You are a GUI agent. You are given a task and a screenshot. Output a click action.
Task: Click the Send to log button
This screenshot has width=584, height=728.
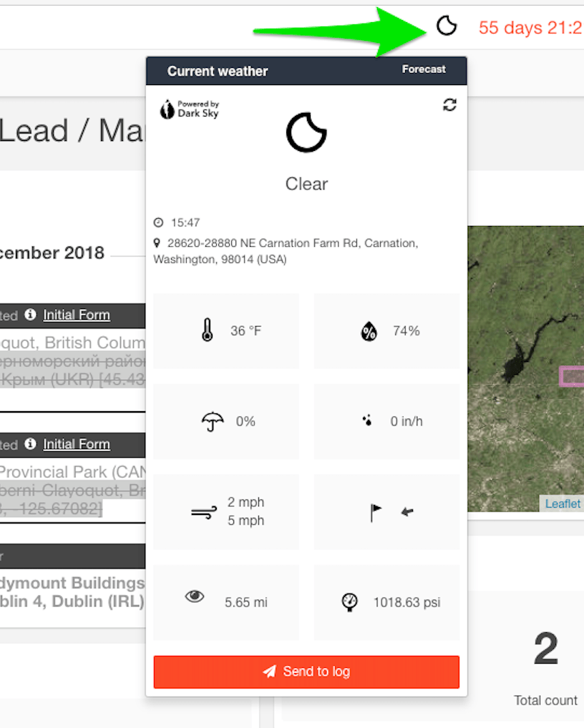(x=306, y=672)
